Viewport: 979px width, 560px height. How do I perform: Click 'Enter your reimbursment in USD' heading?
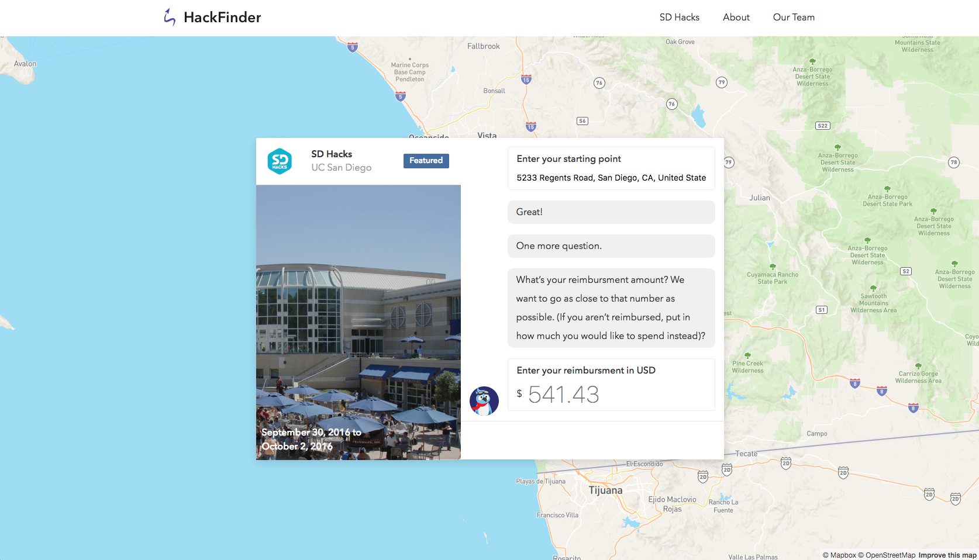click(x=586, y=371)
